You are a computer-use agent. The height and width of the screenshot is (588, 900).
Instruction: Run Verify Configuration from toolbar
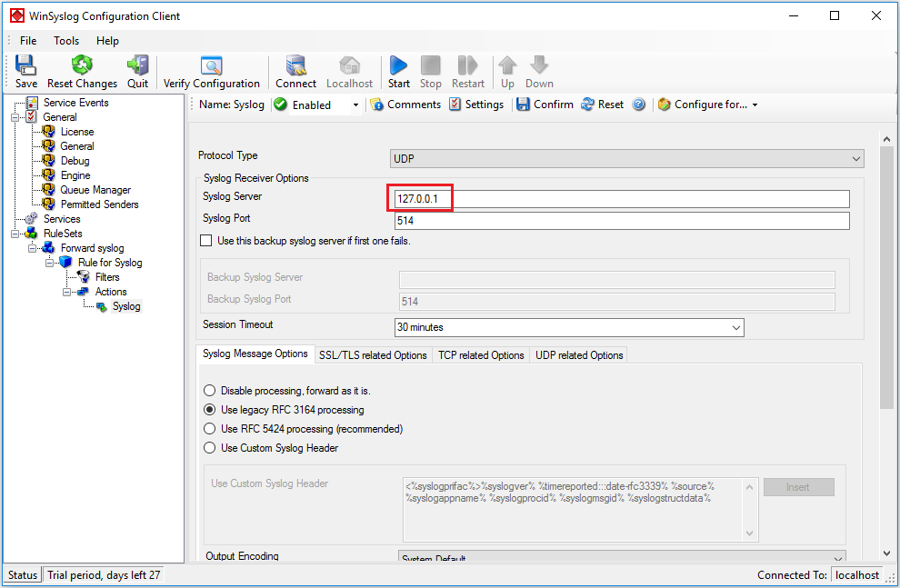(x=211, y=72)
